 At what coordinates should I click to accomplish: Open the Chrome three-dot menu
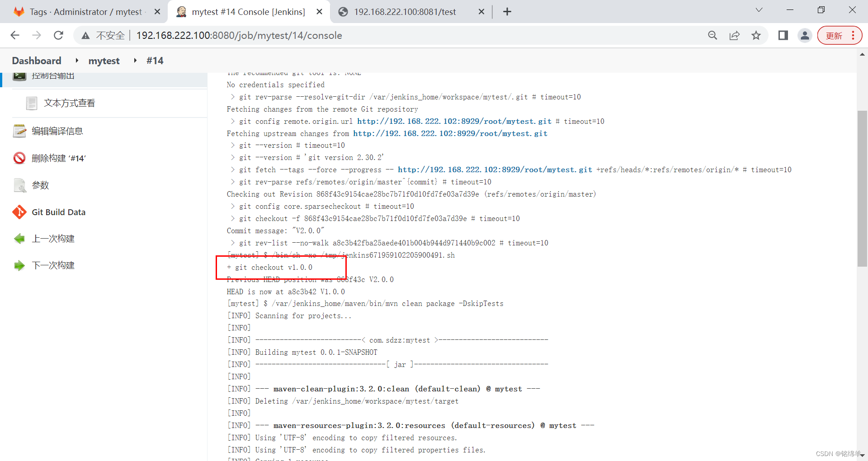click(853, 35)
